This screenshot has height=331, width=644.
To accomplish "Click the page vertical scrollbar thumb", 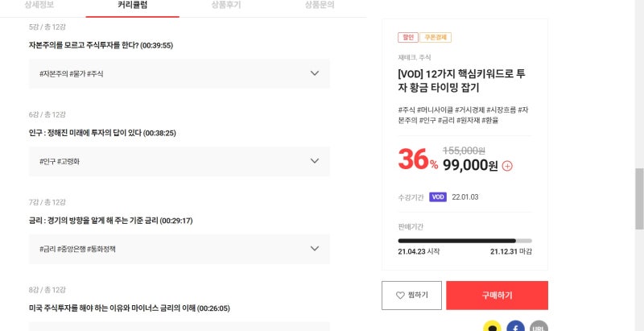I will (x=639, y=198).
